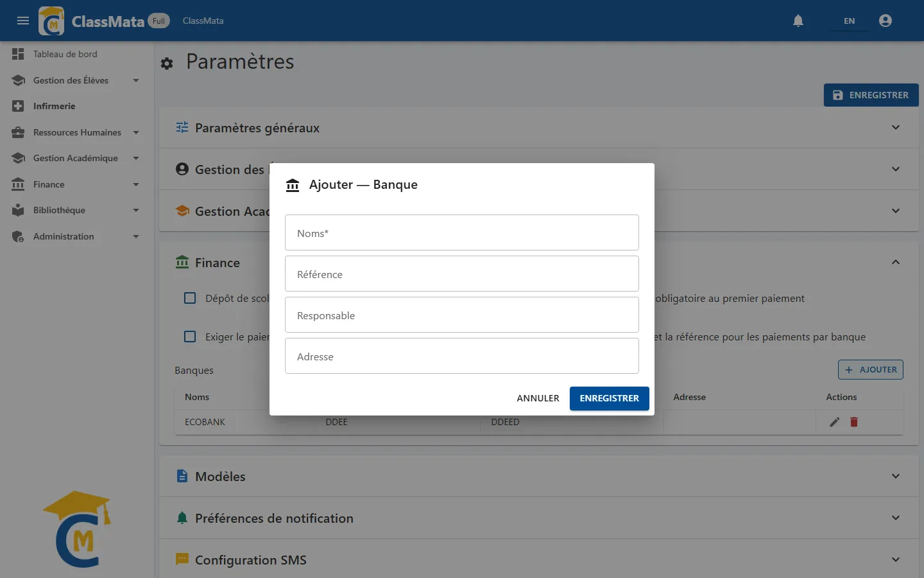Expand the Modèles section chevron
The image size is (924, 578).
(x=896, y=476)
